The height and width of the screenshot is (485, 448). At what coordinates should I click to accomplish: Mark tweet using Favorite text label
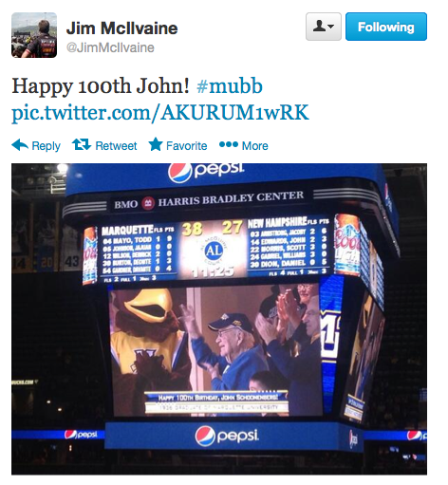tap(186, 146)
